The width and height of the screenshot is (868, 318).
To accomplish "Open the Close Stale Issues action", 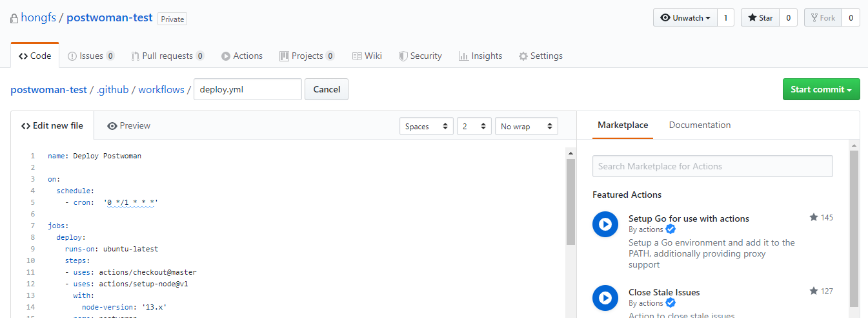I will pyautogui.click(x=664, y=292).
